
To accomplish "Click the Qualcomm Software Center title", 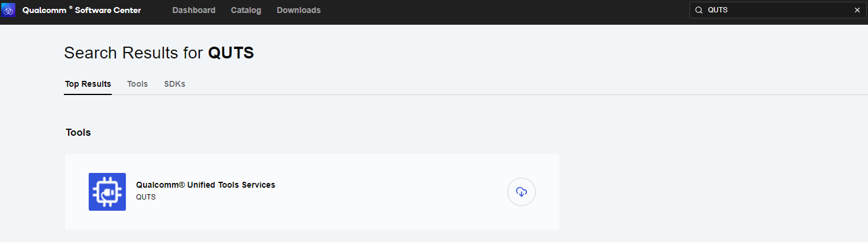I will tap(82, 10).
